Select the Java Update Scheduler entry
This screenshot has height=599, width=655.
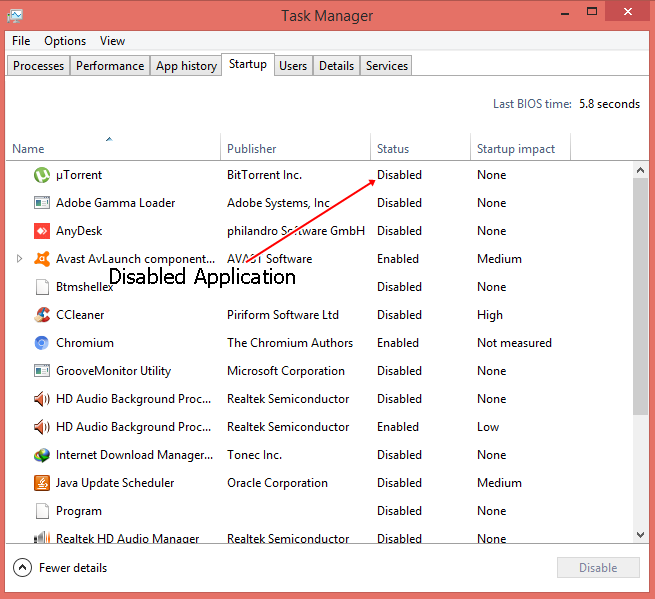[x=115, y=483]
